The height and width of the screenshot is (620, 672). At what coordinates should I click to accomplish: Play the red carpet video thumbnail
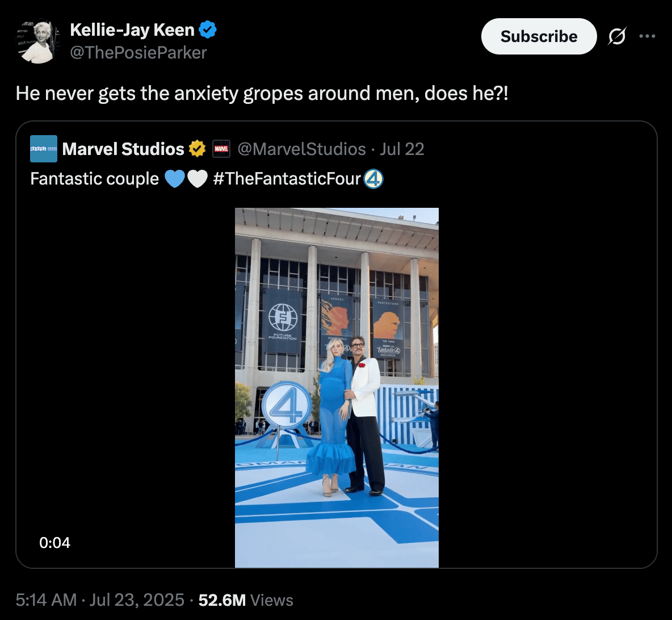(337, 387)
